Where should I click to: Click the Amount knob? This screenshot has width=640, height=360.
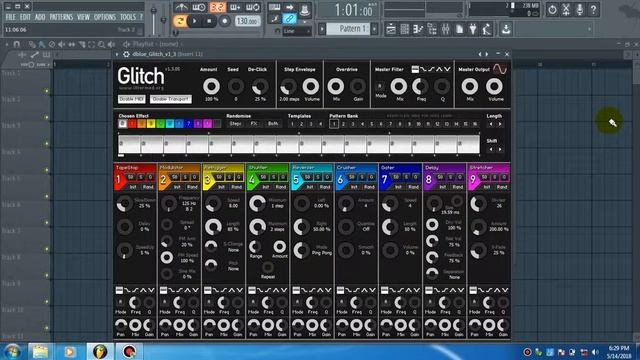point(211,87)
